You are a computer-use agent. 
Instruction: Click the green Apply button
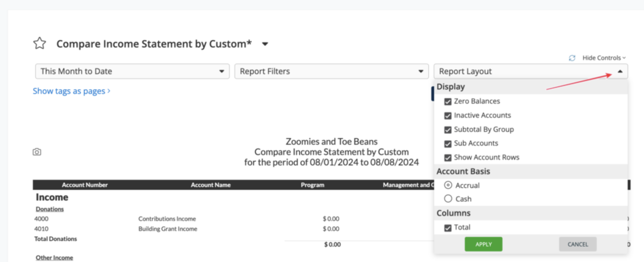click(483, 244)
